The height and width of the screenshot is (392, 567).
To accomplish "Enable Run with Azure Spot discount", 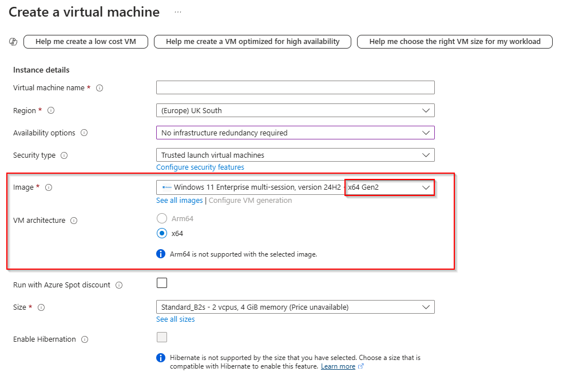I will [161, 282].
